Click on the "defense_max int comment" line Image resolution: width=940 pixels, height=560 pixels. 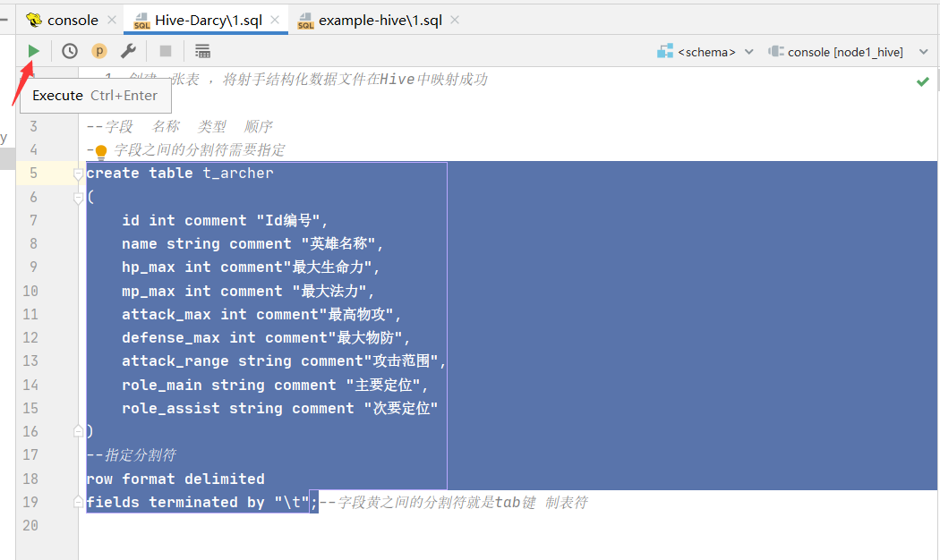pos(266,338)
